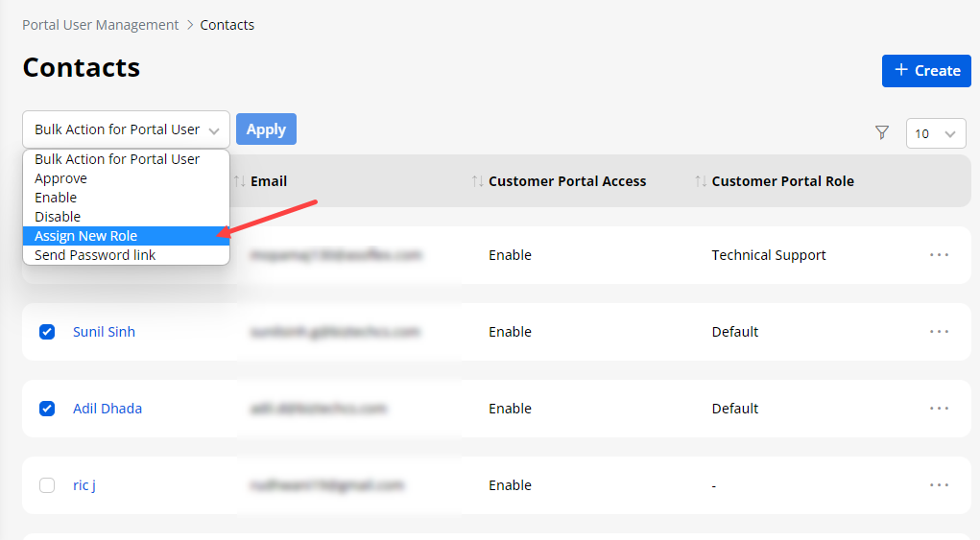
Task: Sort by Customer Portal Role arrows
Action: pos(700,181)
